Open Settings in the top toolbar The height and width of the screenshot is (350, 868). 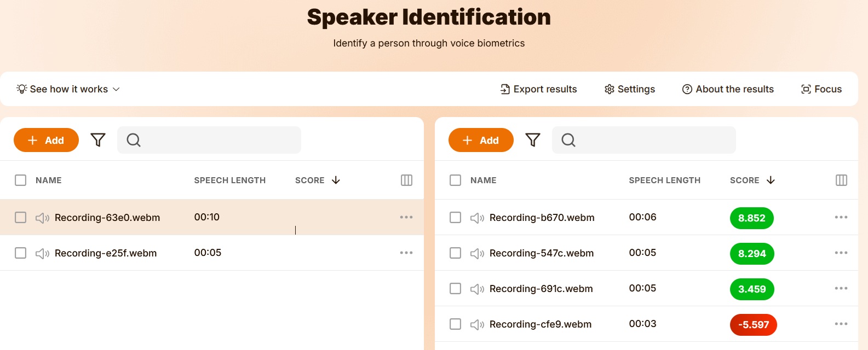630,89
